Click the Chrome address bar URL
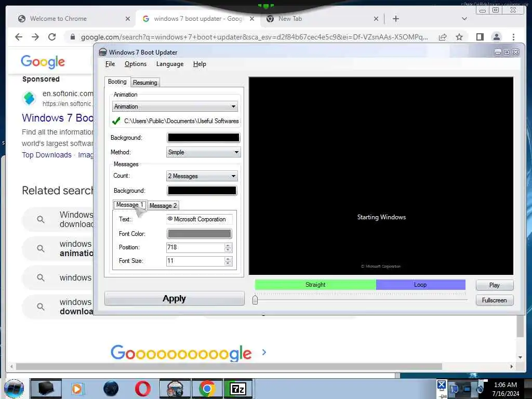Screen dimensions: 532x399 [254, 37]
